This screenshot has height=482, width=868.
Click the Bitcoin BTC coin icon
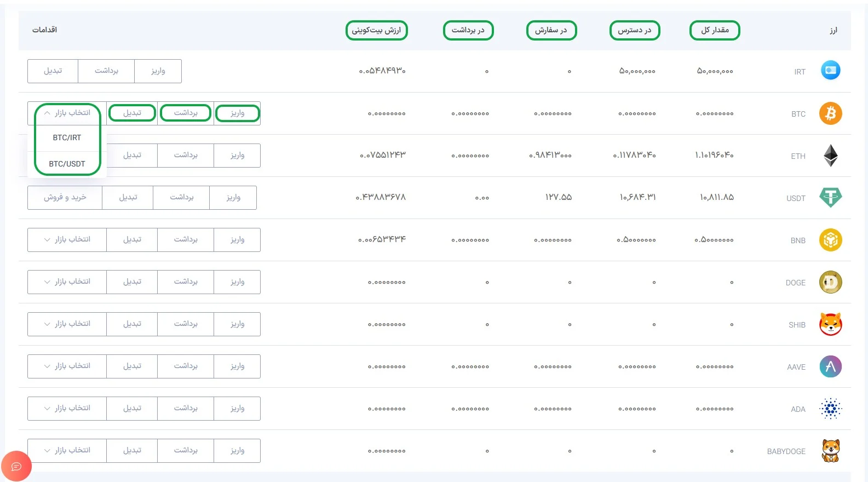click(830, 113)
